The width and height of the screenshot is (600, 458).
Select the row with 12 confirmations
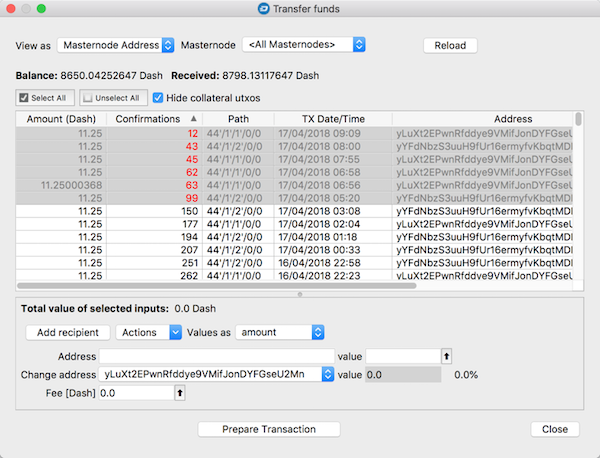(x=294, y=134)
